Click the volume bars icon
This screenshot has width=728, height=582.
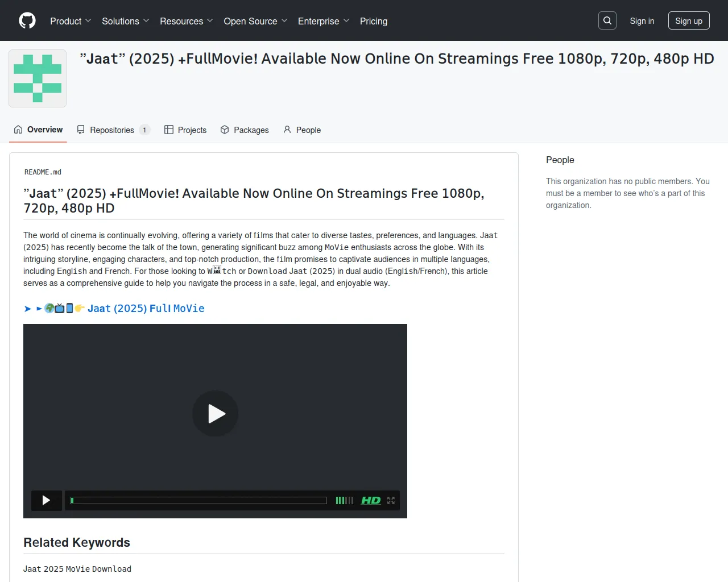click(x=344, y=500)
